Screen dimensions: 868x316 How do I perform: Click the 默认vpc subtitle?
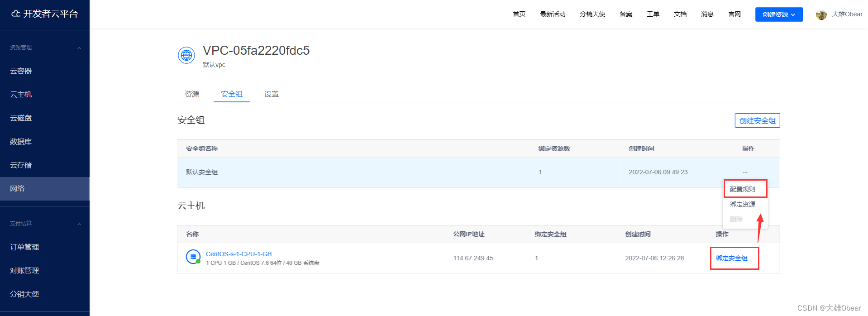[x=214, y=65]
